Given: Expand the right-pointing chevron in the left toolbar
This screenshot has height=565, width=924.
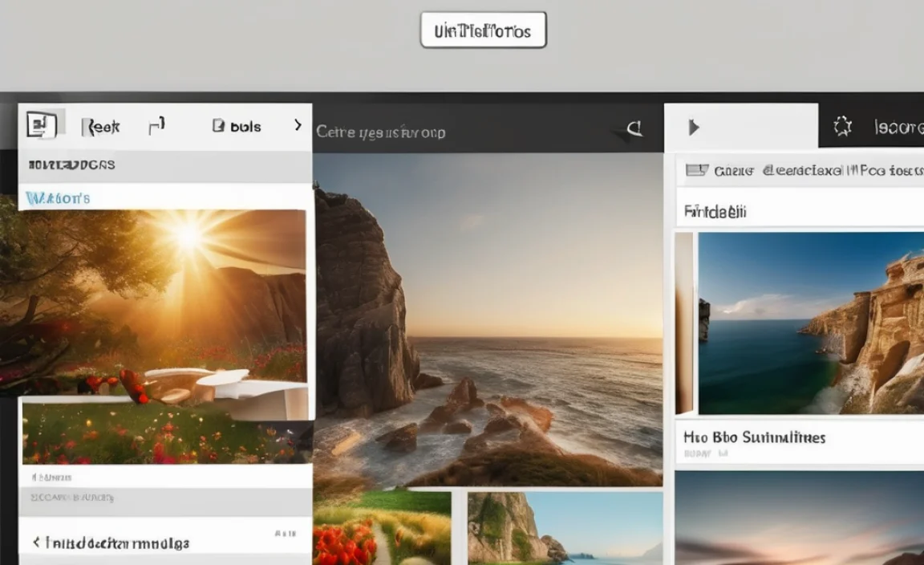Looking at the screenshot, I should point(298,125).
